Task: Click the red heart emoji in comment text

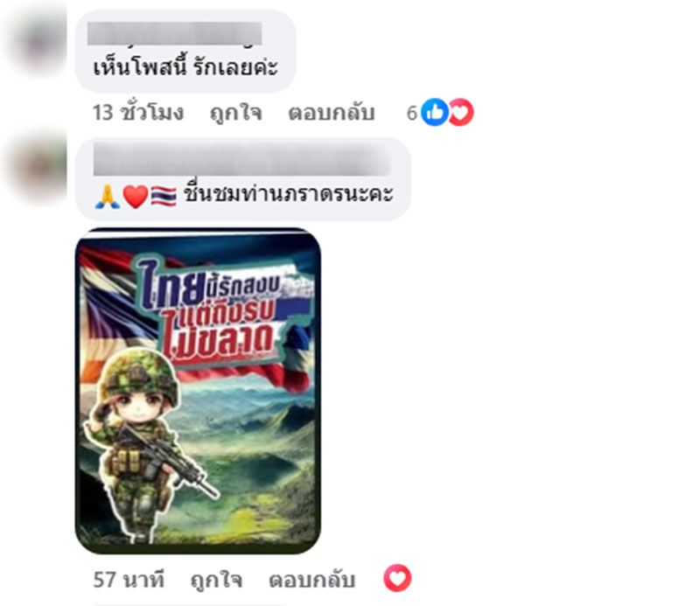Action: (136, 197)
